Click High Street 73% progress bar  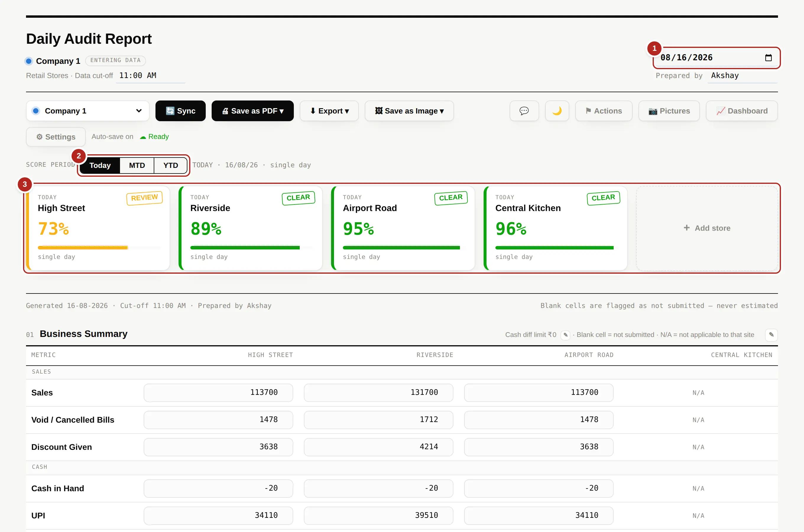tap(99, 248)
